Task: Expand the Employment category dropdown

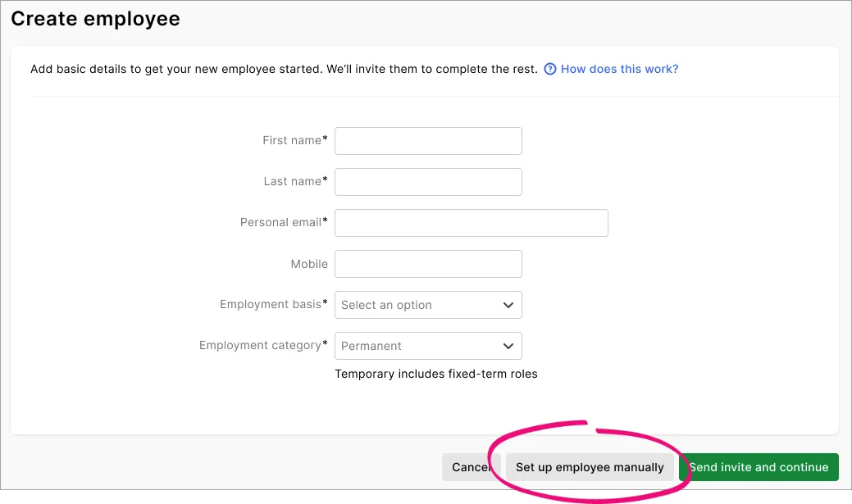Action: click(x=427, y=346)
